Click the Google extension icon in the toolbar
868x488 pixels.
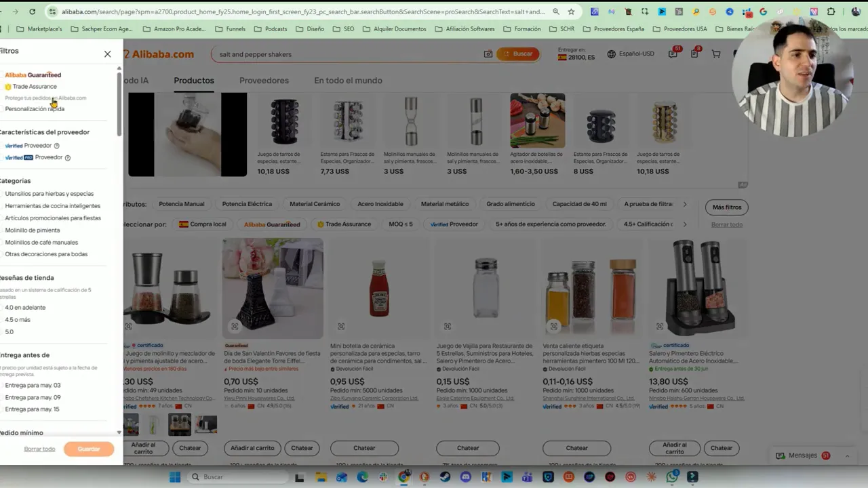point(764,12)
